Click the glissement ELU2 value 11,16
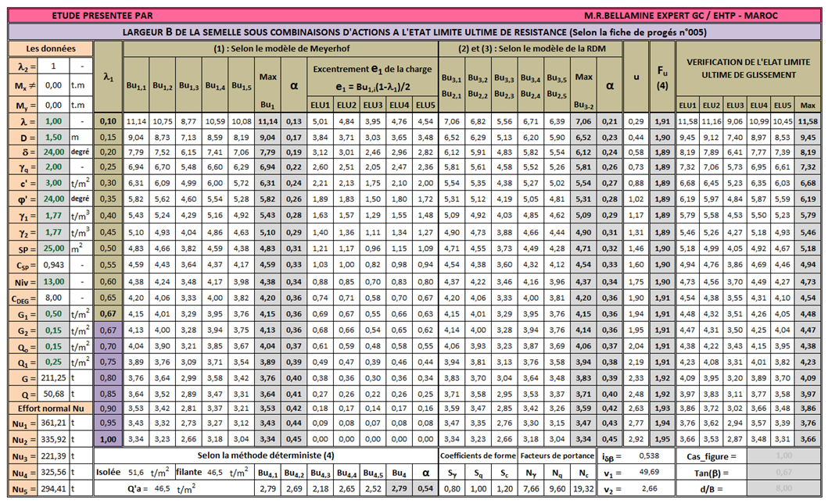828x504 pixels. pyautogui.click(x=712, y=121)
